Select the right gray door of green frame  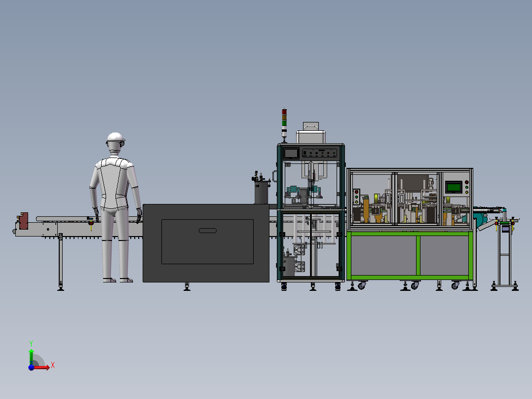(445, 256)
